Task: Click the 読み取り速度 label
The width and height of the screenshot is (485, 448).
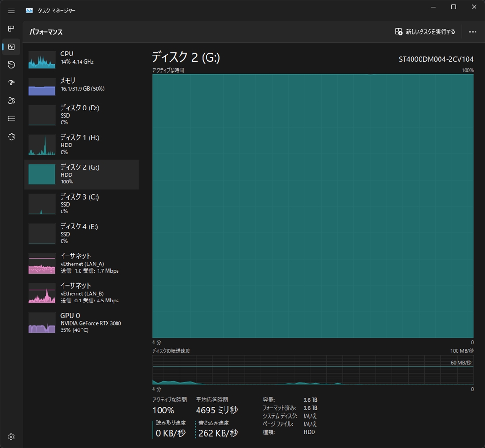Action: click(x=171, y=422)
